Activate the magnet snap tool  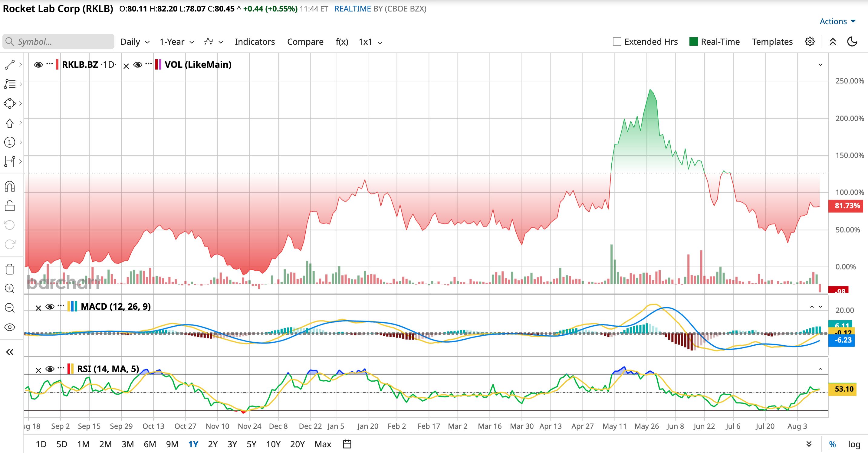pos(9,186)
